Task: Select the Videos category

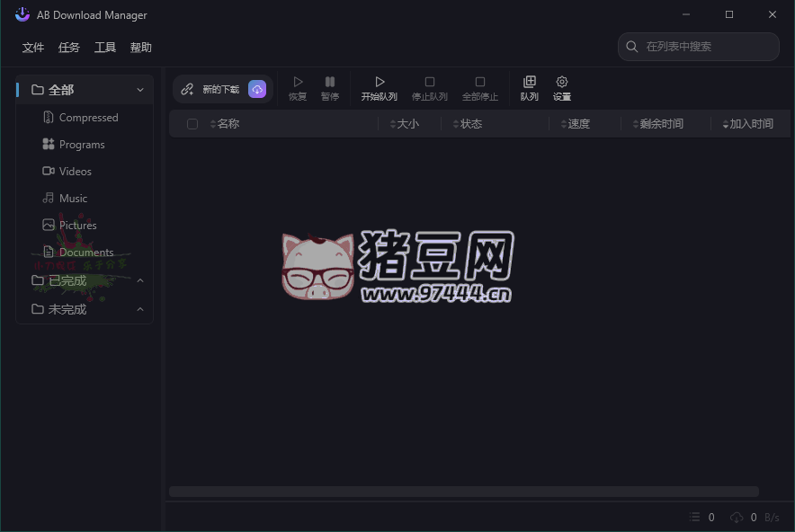Action: point(76,172)
